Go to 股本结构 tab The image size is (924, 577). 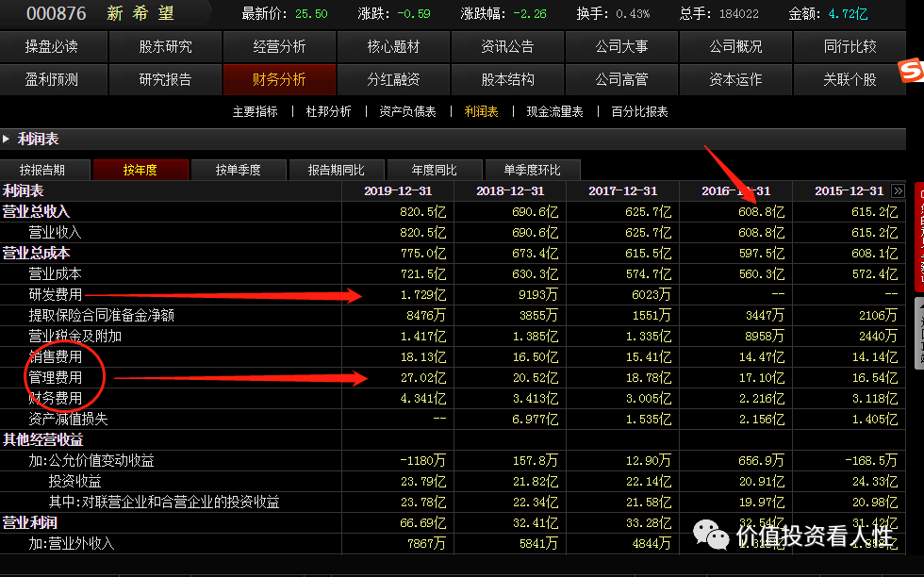[x=507, y=79]
